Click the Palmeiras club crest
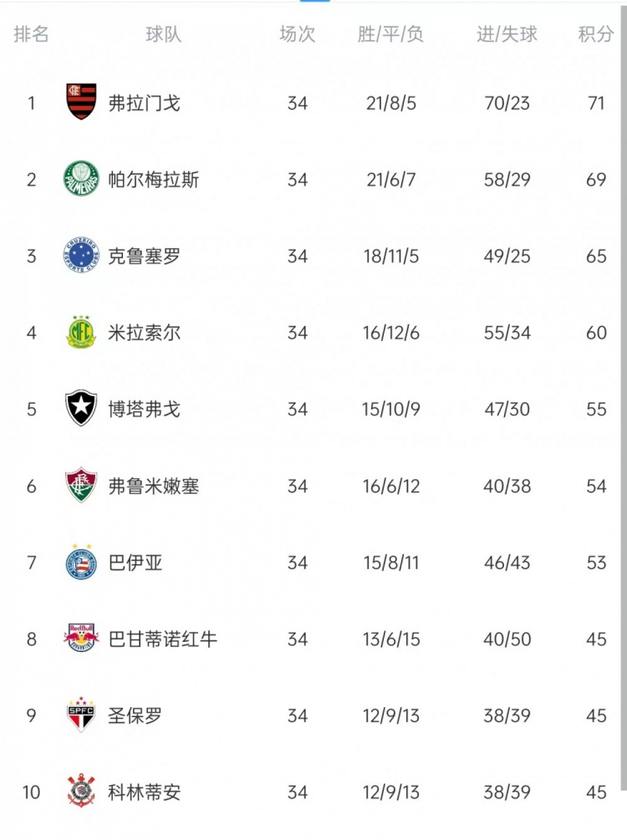The height and width of the screenshot is (840, 627). click(82, 179)
